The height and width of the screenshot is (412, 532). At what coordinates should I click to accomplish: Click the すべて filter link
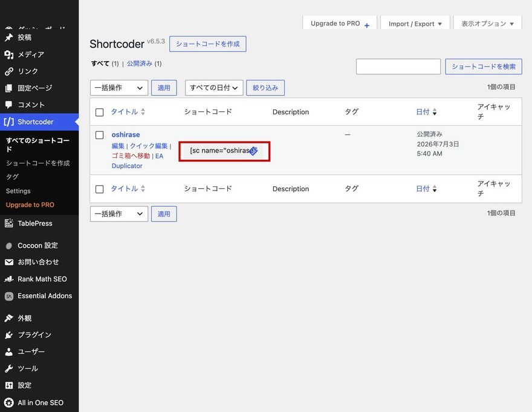coord(100,64)
